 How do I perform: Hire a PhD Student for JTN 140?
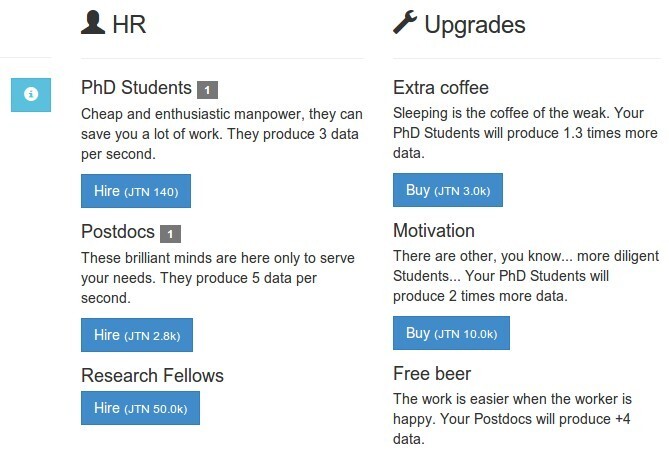coord(136,190)
